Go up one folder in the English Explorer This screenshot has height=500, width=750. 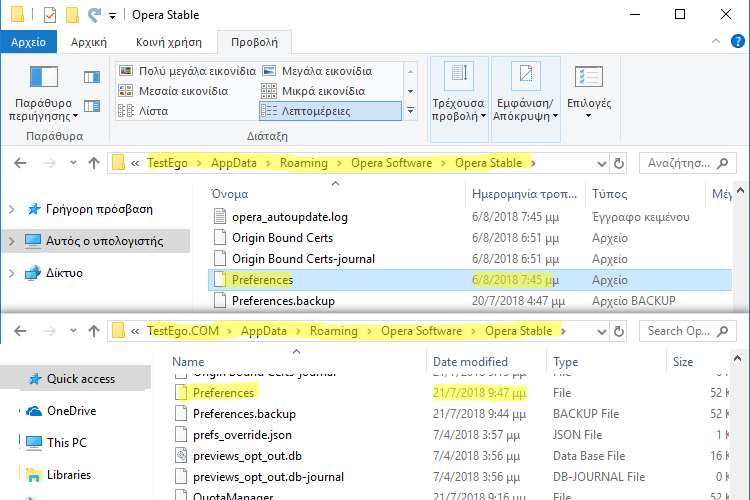click(x=94, y=331)
